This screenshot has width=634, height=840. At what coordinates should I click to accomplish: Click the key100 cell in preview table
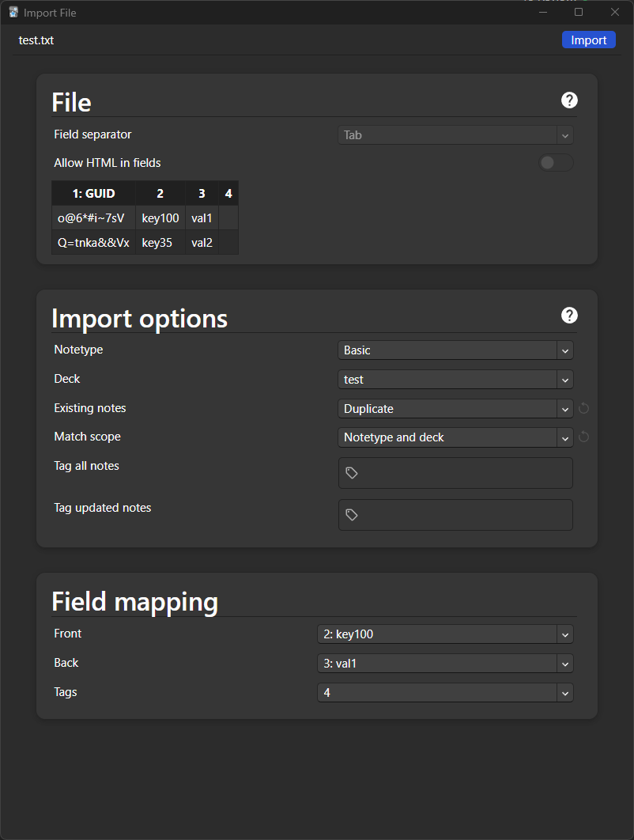click(x=160, y=218)
